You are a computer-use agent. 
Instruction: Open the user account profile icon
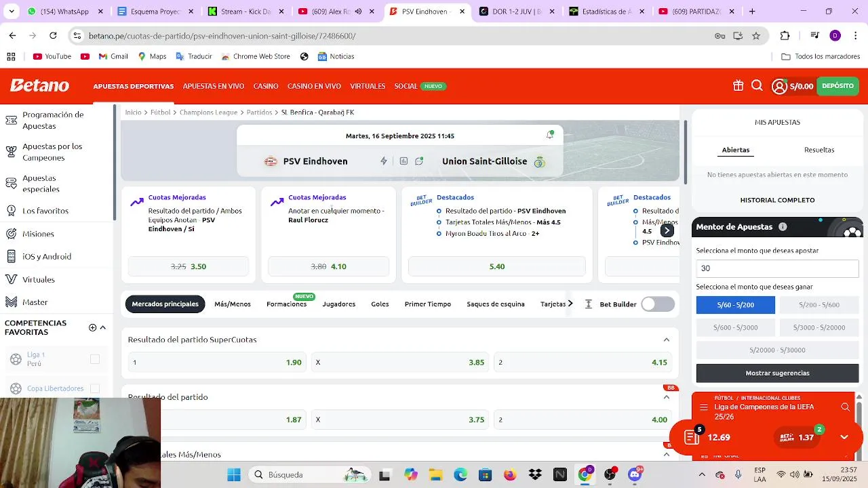779,86
